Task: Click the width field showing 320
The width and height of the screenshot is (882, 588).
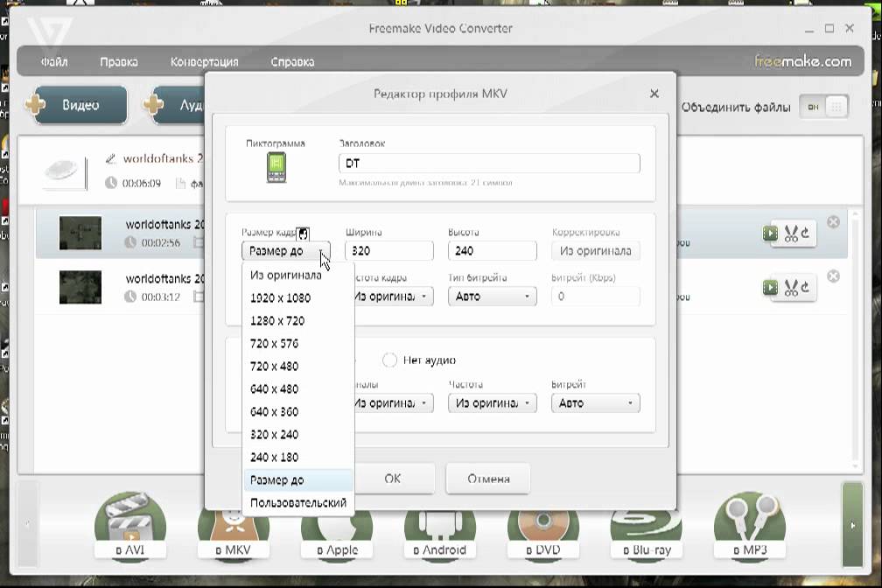Action: click(389, 251)
